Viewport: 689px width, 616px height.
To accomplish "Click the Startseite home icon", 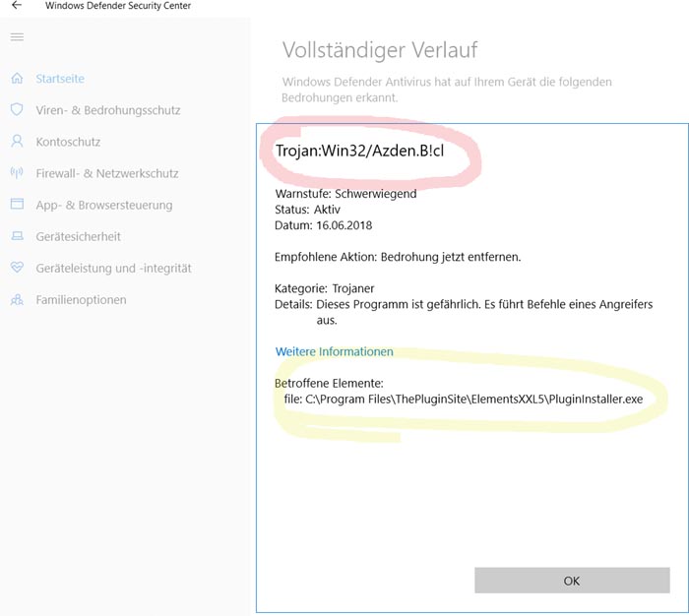I will click(17, 78).
